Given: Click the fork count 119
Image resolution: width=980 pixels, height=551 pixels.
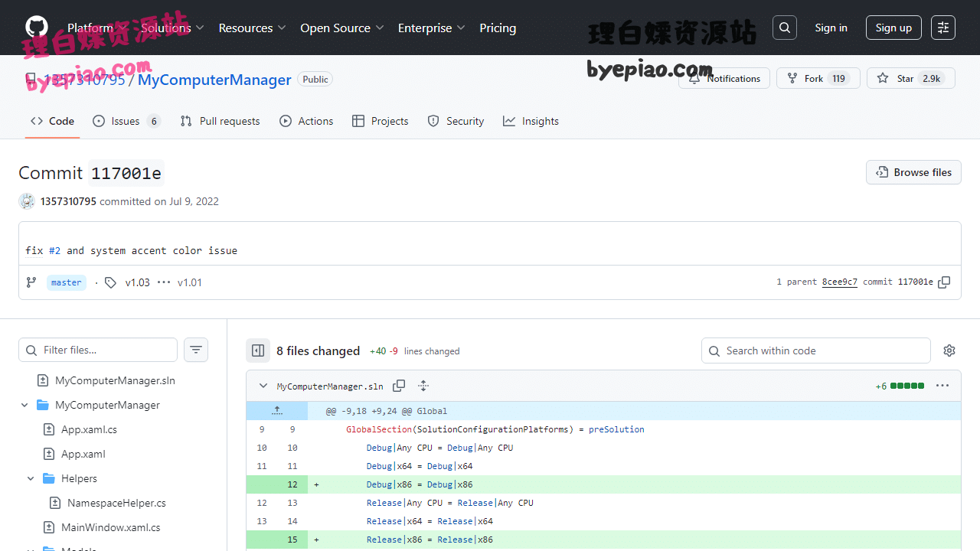Looking at the screenshot, I should click(839, 78).
